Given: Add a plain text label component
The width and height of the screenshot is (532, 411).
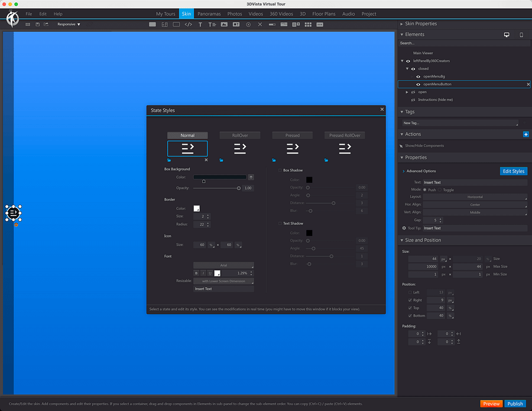Looking at the screenshot, I should coord(200,24).
